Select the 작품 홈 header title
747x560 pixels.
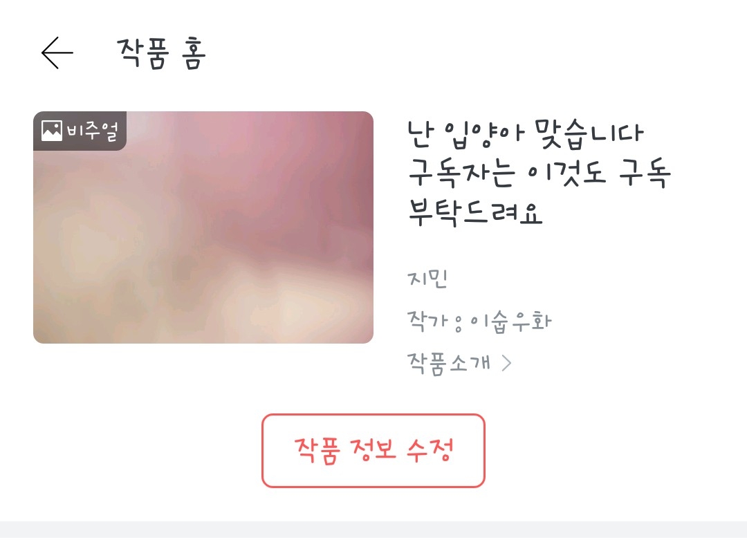click(x=161, y=53)
